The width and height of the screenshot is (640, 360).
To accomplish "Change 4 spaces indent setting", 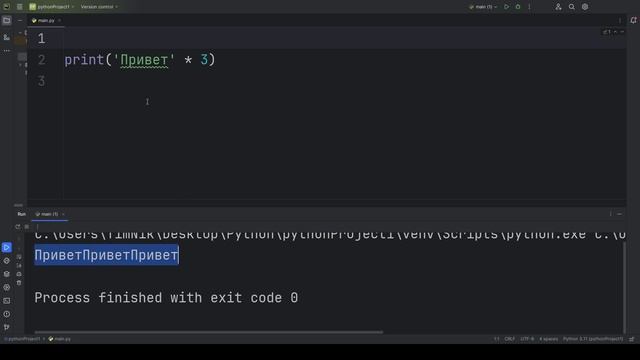I will pyautogui.click(x=548, y=339).
